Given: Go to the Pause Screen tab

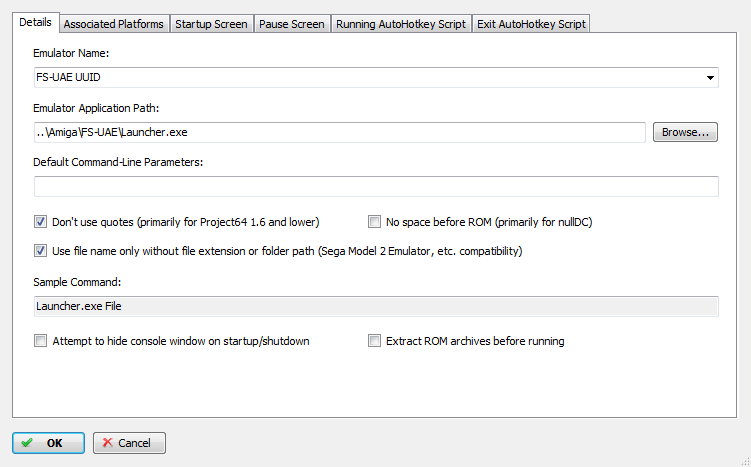Looking at the screenshot, I should [x=292, y=24].
